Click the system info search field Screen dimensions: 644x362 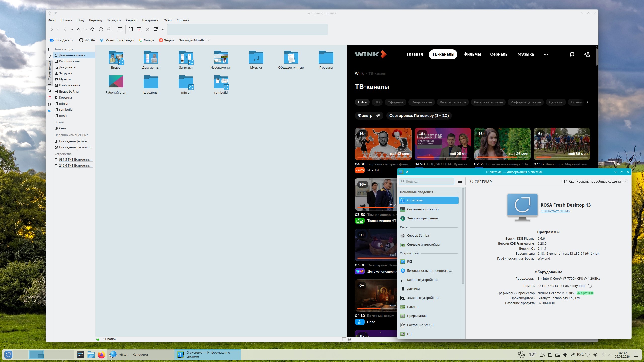click(427, 181)
